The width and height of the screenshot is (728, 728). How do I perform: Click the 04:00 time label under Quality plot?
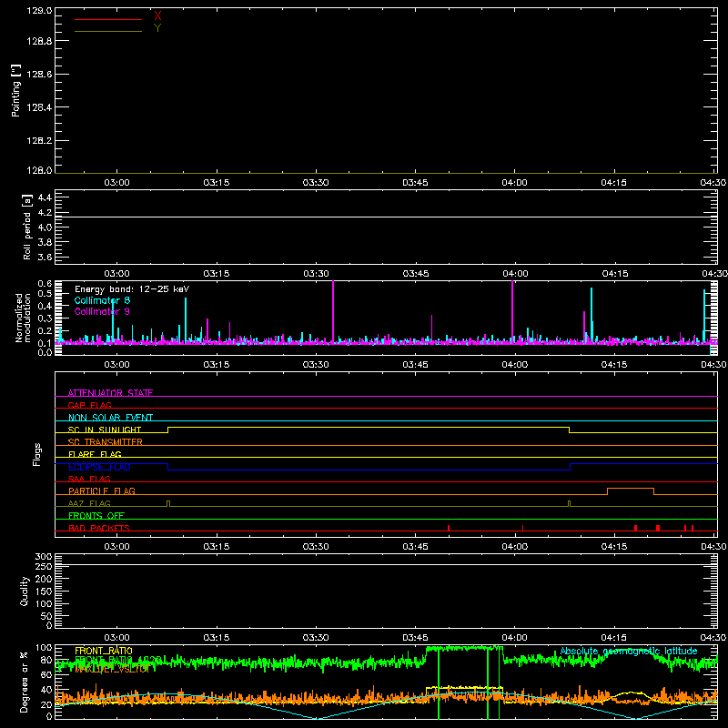(514, 638)
